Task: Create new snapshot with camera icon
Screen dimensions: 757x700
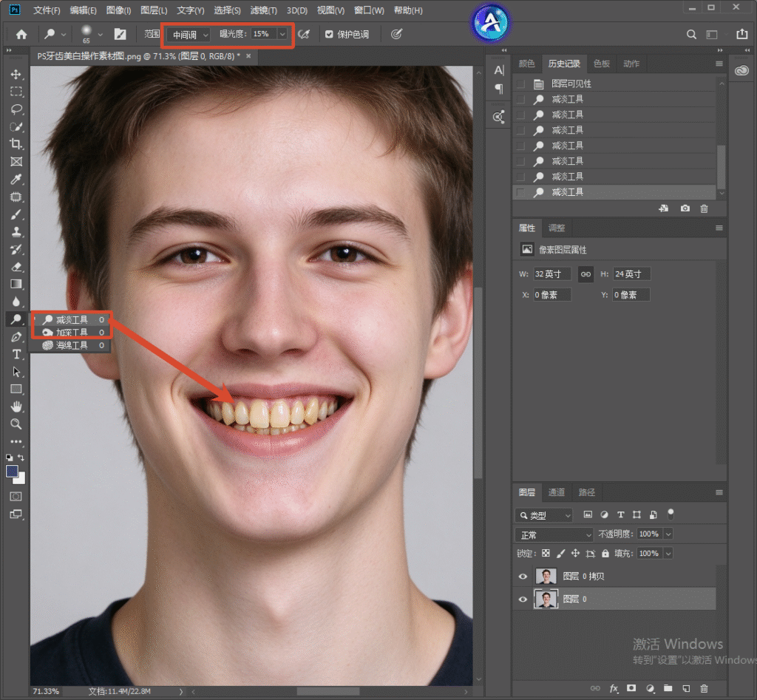Action: point(685,208)
